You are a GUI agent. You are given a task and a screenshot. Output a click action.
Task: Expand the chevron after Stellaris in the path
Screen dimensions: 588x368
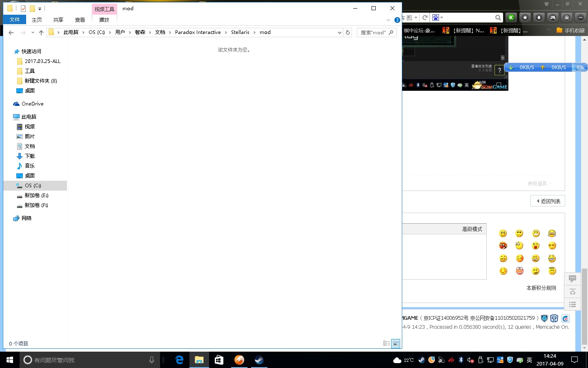coord(254,32)
